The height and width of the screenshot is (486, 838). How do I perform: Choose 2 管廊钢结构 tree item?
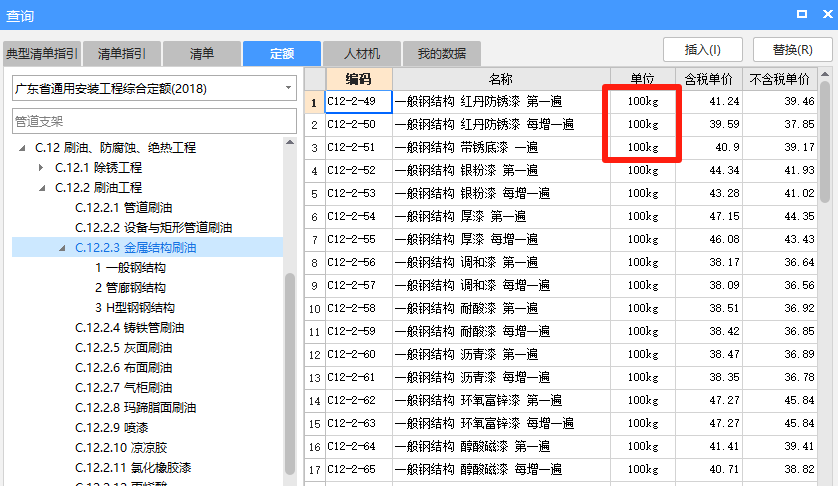click(130, 288)
